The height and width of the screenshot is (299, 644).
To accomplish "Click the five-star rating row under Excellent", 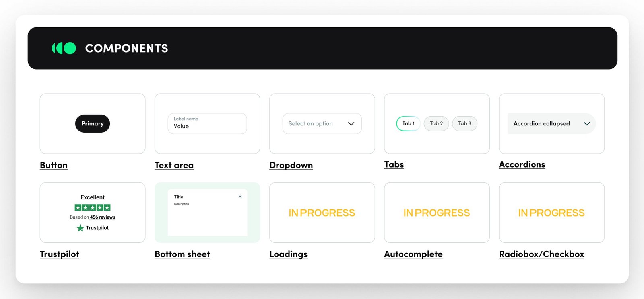I will pyautogui.click(x=93, y=207).
